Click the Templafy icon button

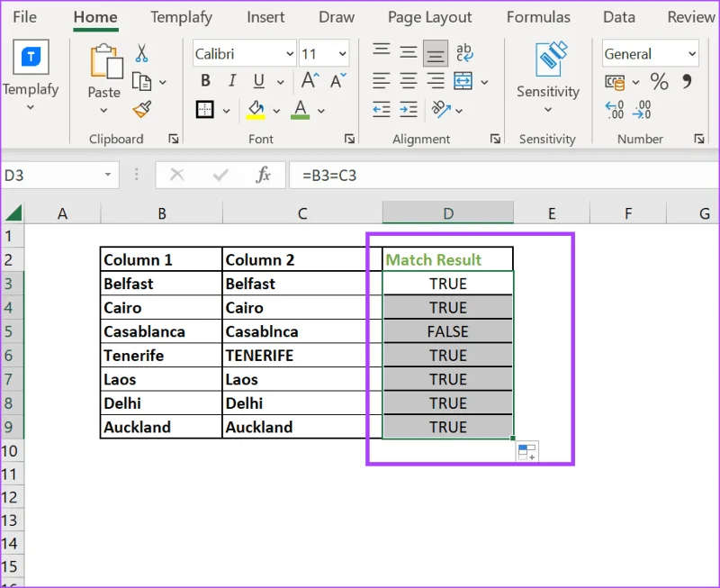[31, 57]
